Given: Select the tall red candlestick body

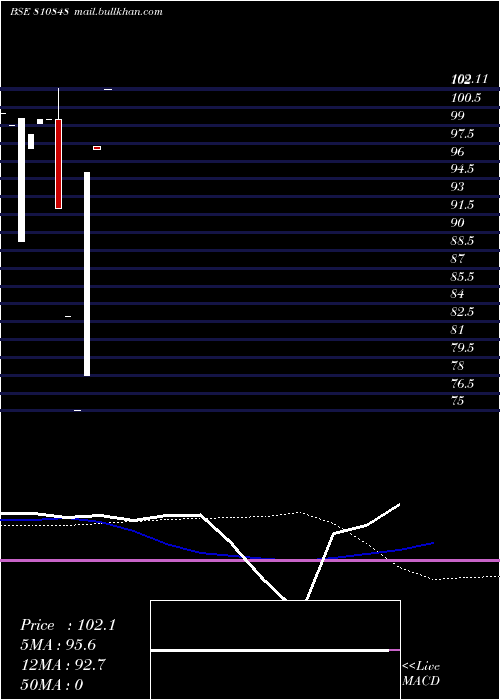Looking at the screenshot, I should (x=58, y=164).
